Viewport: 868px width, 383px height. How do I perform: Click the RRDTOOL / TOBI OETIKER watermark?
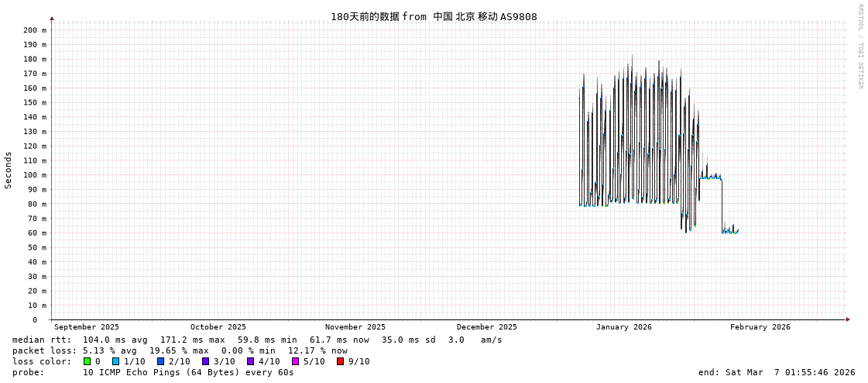click(x=860, y=47)
